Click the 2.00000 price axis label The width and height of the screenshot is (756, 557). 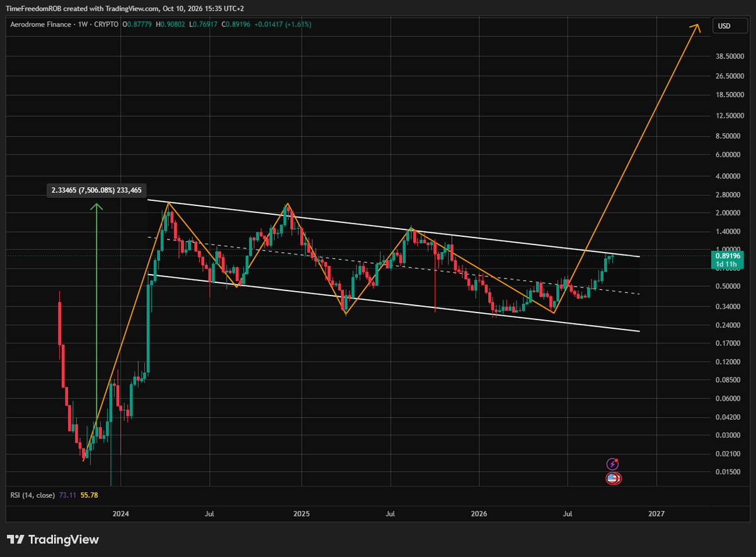coord(727,213)
